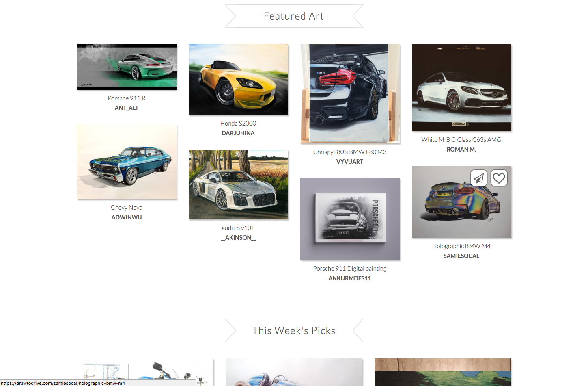Click the 'Chevy Nova' title link

[127, 208]
